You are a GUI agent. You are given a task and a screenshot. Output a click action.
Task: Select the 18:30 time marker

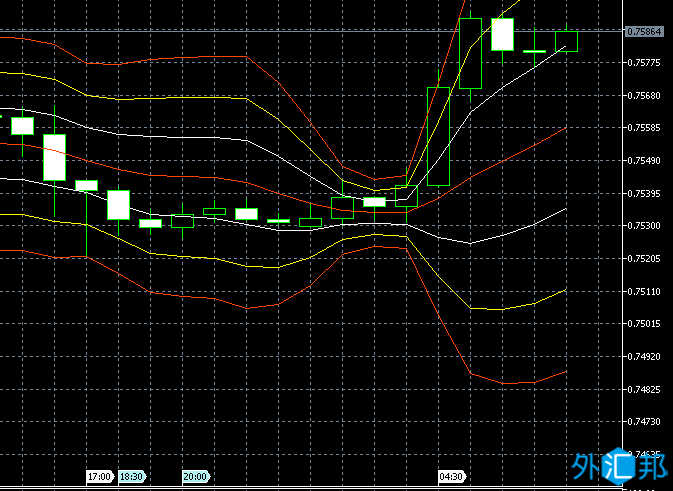coord(132,476)
